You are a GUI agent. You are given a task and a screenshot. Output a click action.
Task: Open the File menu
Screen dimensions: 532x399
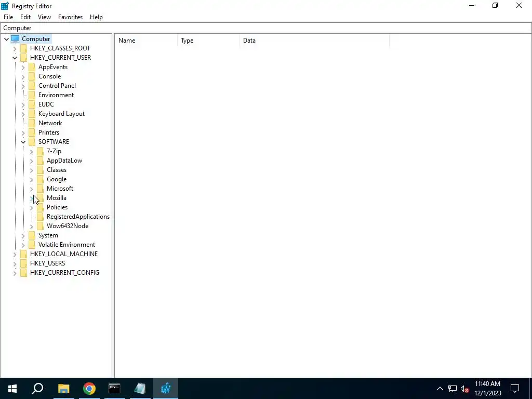pos(8,17)
